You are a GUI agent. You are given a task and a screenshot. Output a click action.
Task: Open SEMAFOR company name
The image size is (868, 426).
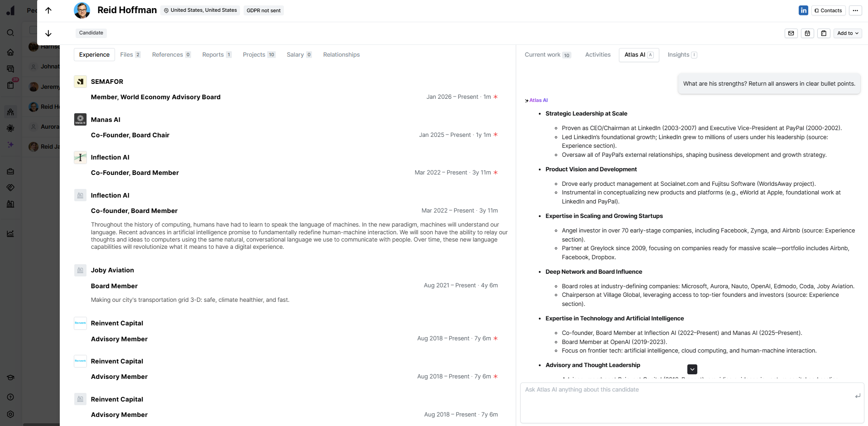[x=107, y=82]
